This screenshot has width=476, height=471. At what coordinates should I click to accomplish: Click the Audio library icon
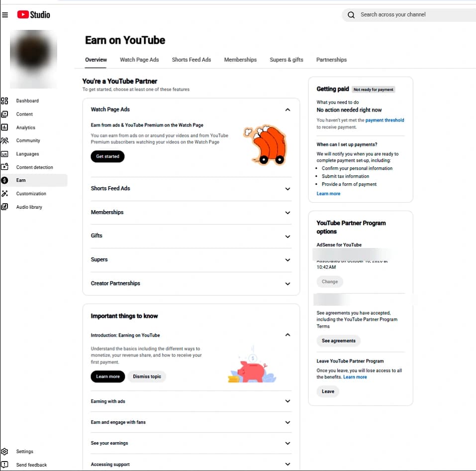coord(4,207)
